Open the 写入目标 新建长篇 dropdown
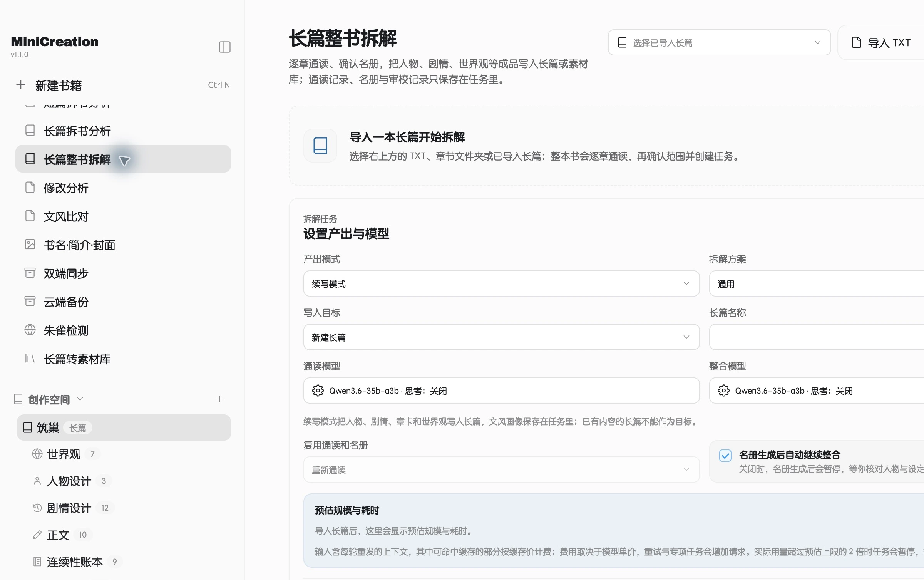924x580 pixels. 501,337
